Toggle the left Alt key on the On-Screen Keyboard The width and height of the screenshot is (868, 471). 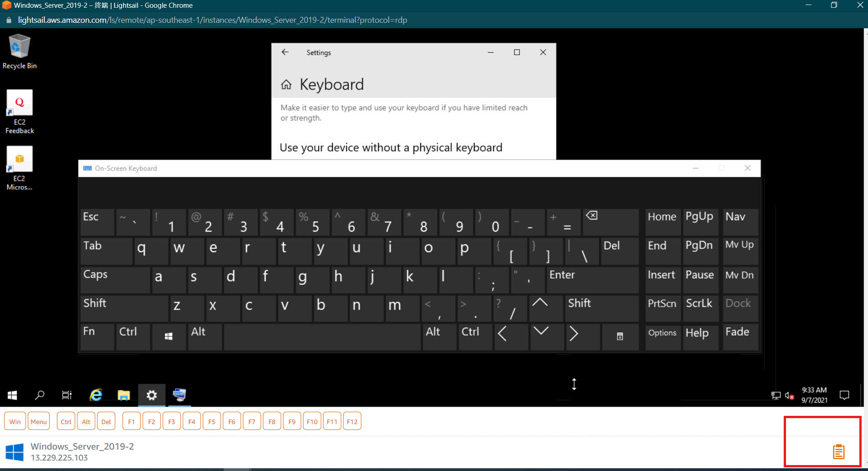205,337
